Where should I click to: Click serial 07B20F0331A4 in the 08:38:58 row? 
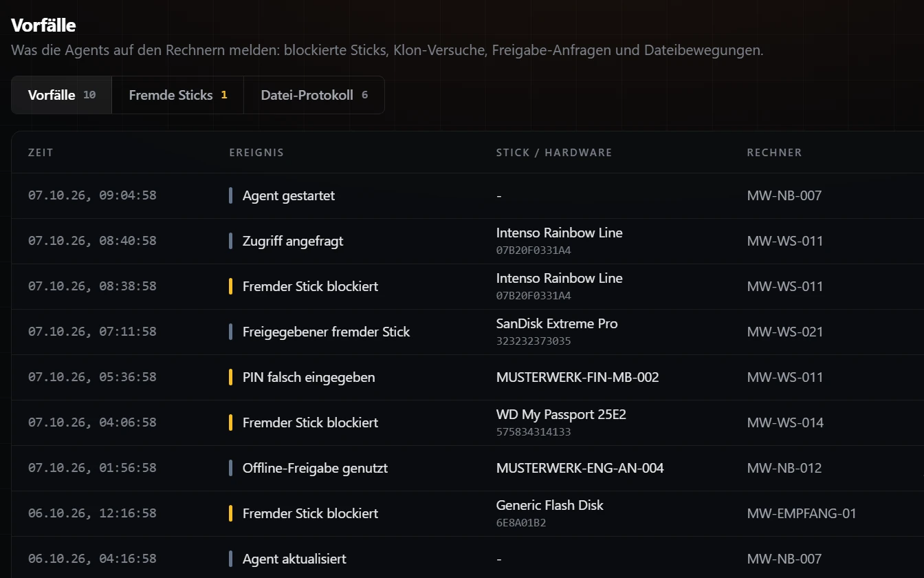533,296
